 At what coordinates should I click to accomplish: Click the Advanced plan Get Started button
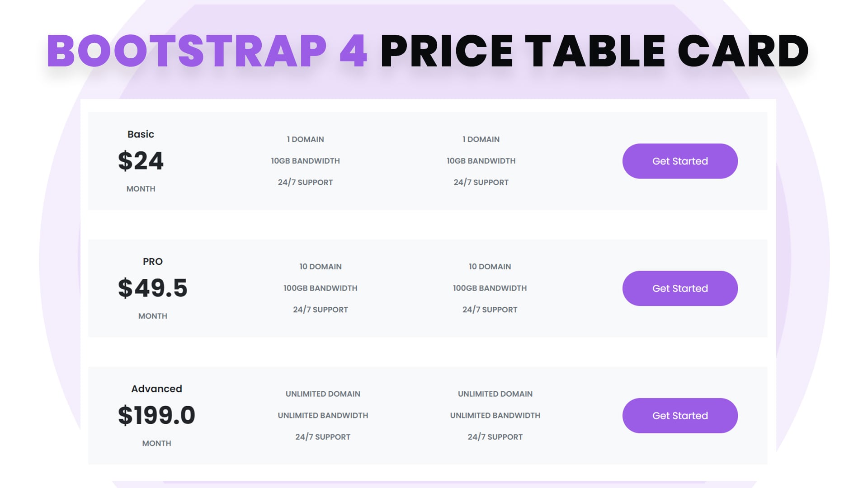pyautogui.click(x=680, y=416)
